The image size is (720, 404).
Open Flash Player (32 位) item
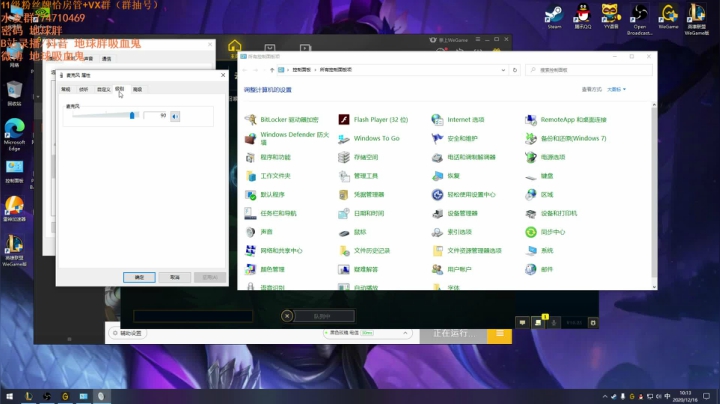point(373,119)
